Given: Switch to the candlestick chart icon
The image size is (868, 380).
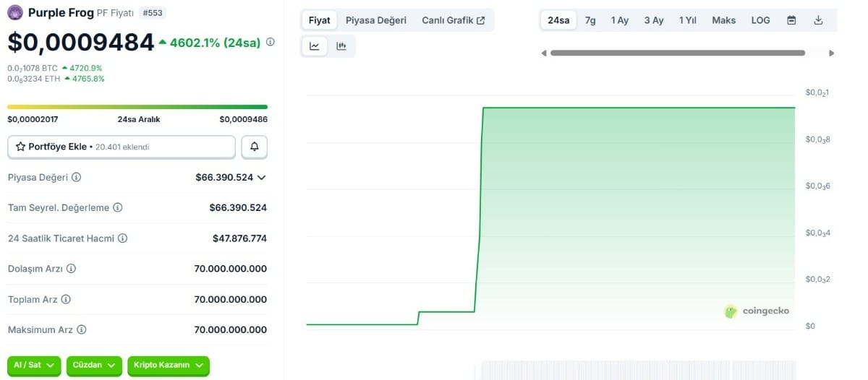Looking at the screenshot, I should (x=341, y=46).
